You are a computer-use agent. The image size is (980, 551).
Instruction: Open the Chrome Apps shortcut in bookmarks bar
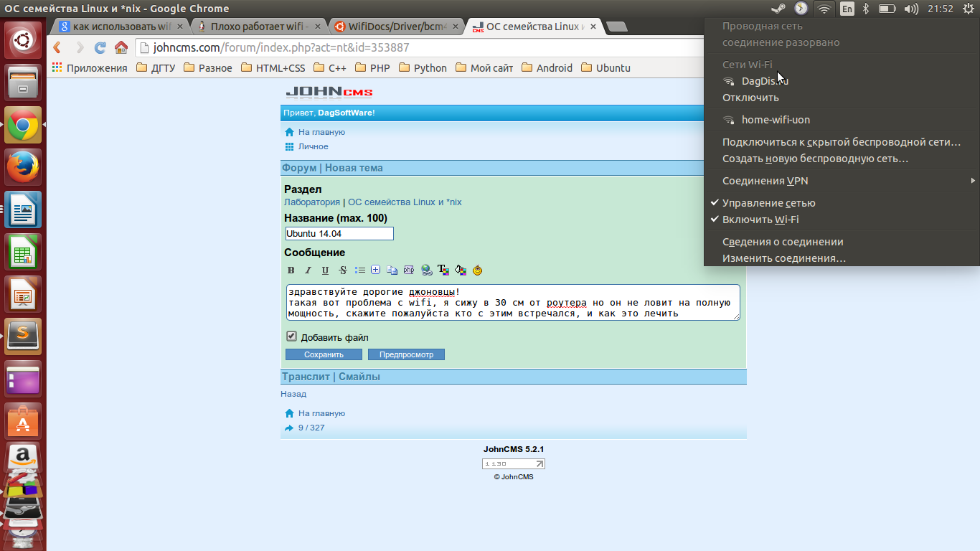(x=90, y=68)
